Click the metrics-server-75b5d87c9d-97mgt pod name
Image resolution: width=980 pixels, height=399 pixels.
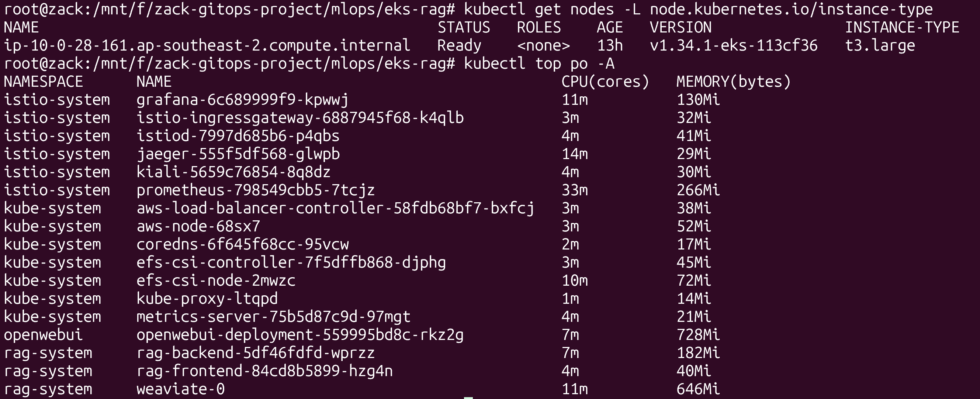point(273,317)
